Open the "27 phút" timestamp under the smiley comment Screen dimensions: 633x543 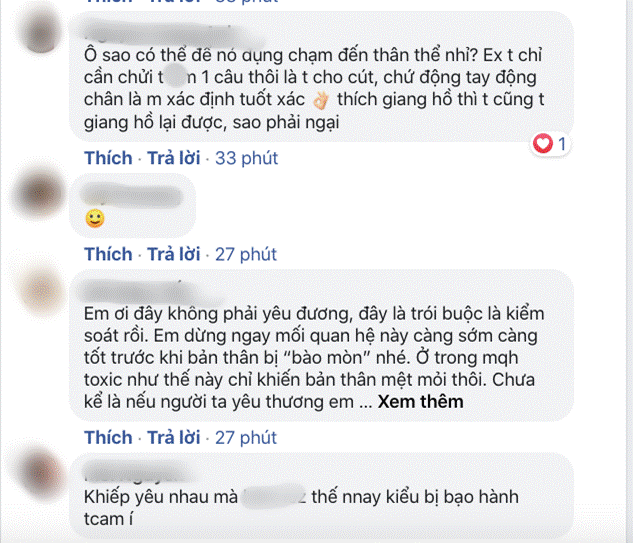247,254
